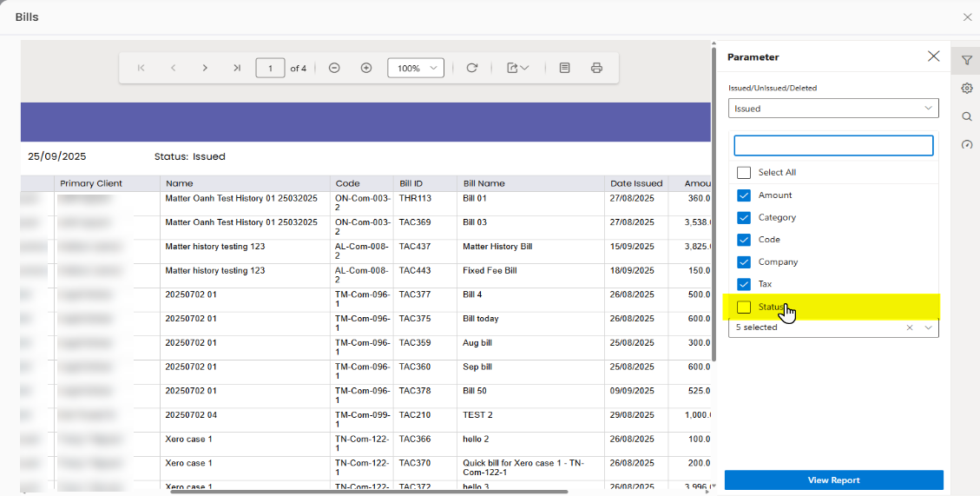Expand the Issued status dropdown

tap(832, 109)
